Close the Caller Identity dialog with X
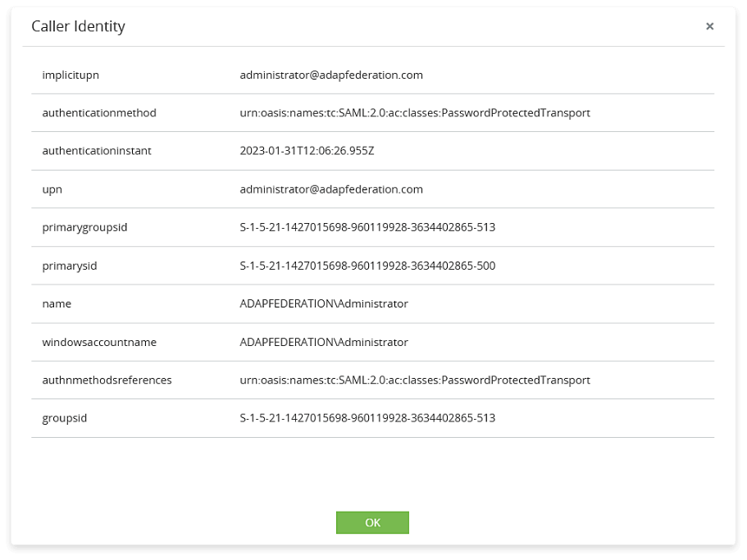The width and height of the screenshot is (747, 560). [709, 26]
